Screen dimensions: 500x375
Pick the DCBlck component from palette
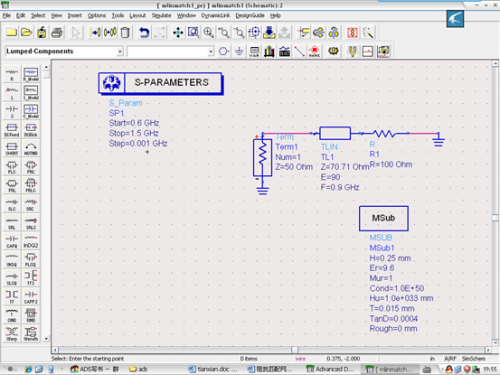coord(31,130)
